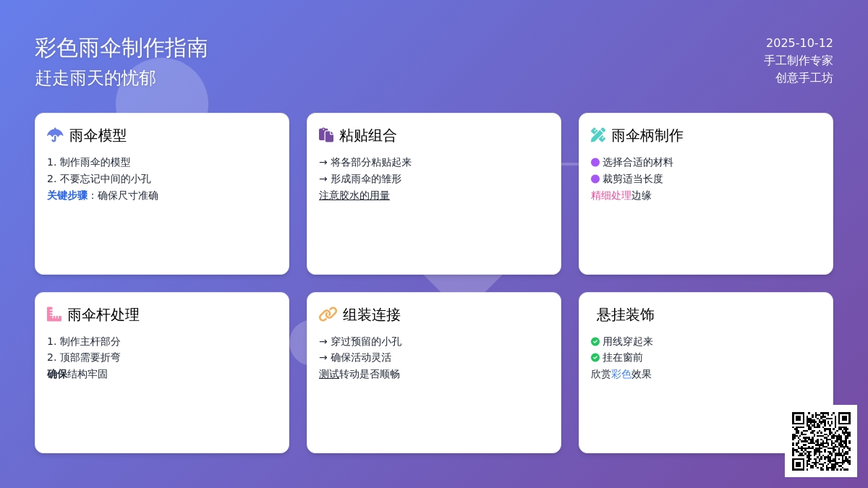Click the purple bullet beside 选择合适的材料
This screenshot has width=868, height=488.
tap(595, 162)
